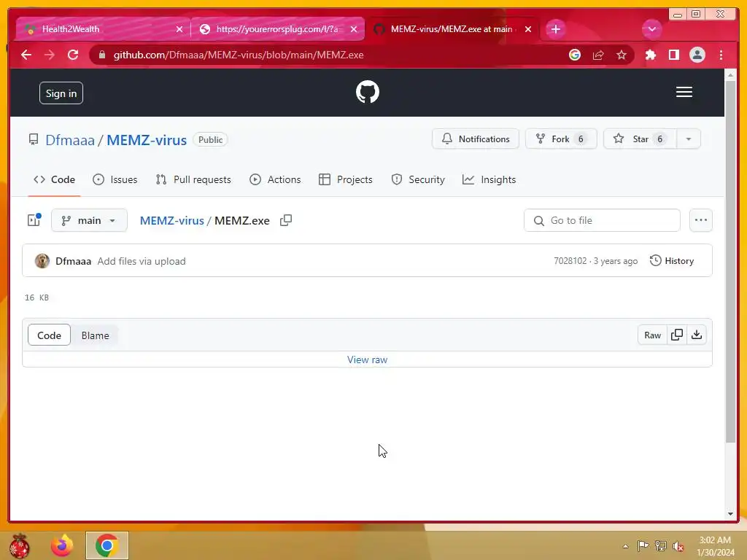Fork the repository

click(x=561, y=139)
